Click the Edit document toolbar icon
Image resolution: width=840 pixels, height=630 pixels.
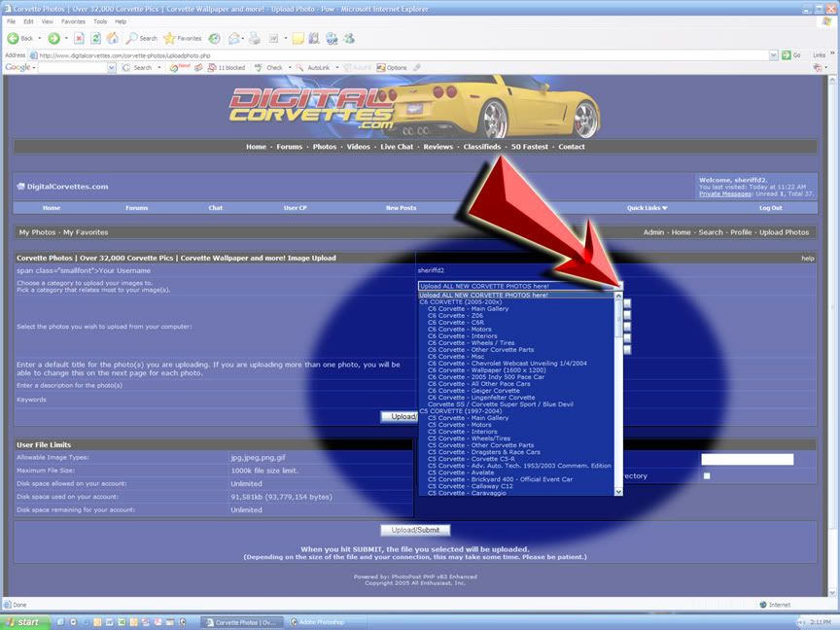pyautogui.click(x=274, y=38)
